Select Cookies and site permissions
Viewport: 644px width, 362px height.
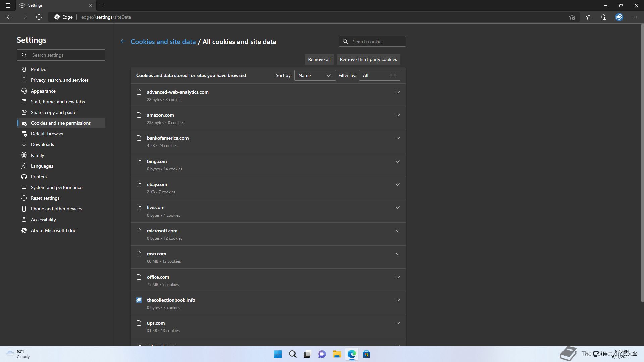(61, 123)
